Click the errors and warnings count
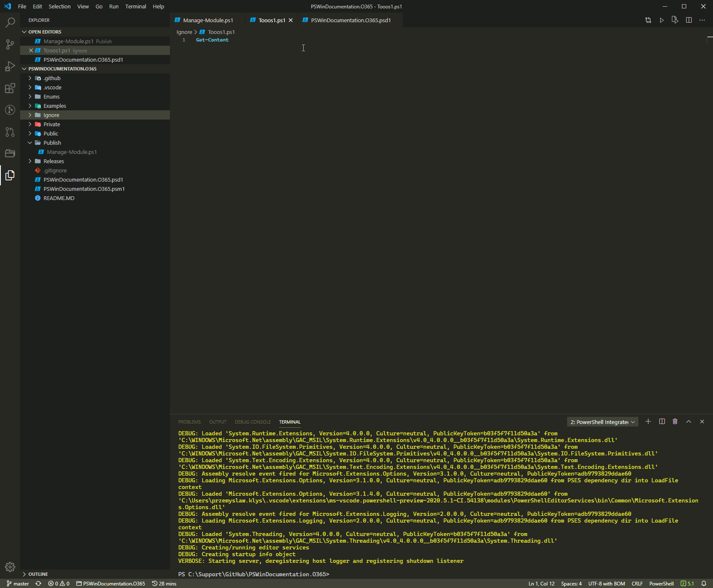Image resolution: width=713 pixels, height=588 pixels. 59,583
